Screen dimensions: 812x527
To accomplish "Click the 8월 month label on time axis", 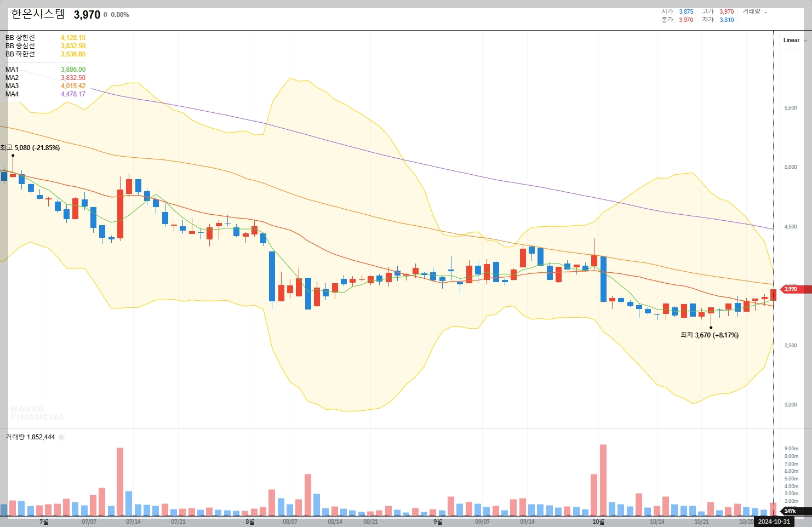I will (x=250, y=522).
